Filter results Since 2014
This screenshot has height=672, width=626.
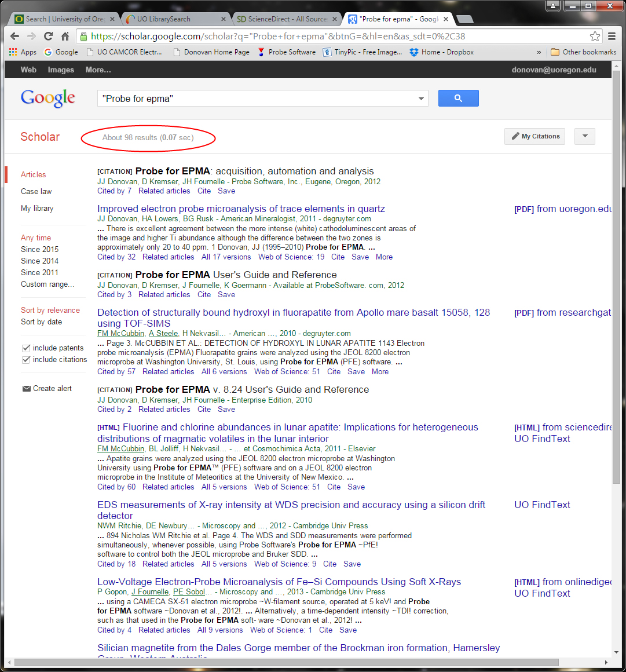pos(39,261)
